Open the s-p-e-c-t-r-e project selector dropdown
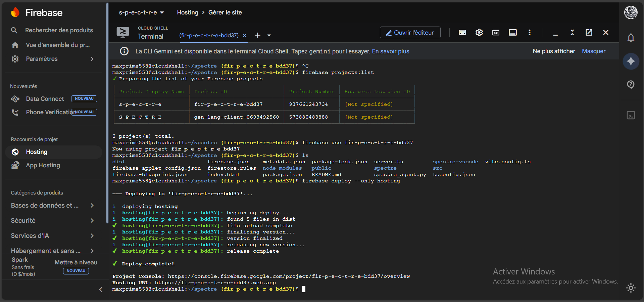The width and height of the screenshot is (644, 302). coord(141,12)
